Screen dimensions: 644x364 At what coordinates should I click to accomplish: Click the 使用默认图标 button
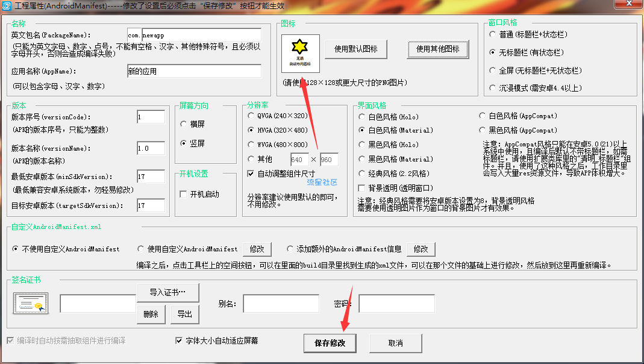pos(355,49)
